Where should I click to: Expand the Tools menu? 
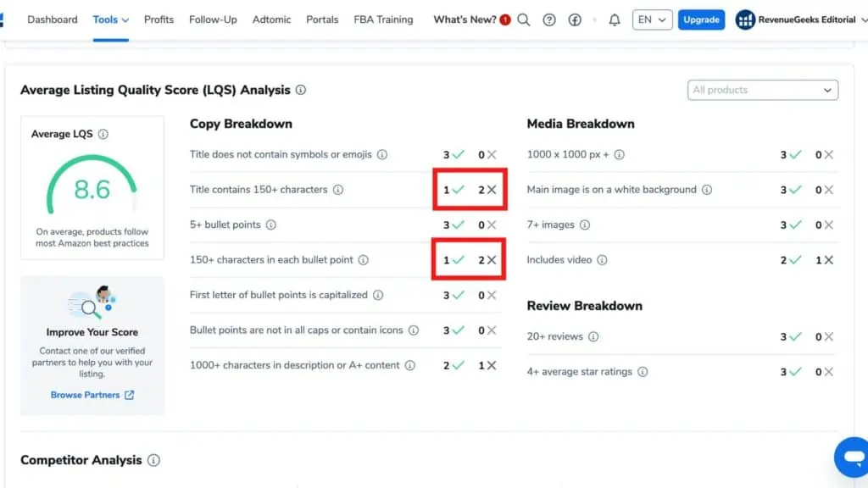110,19
